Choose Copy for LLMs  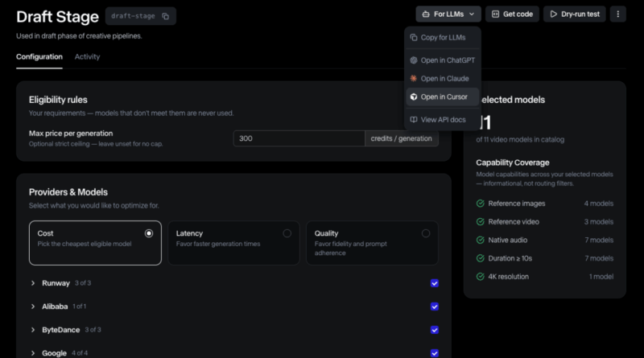click(x=442, y=37)
